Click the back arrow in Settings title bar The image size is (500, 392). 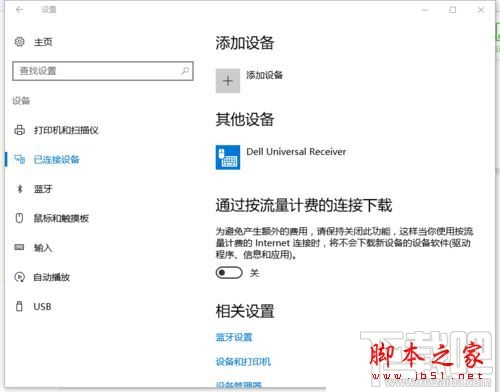tap(19, 10)
